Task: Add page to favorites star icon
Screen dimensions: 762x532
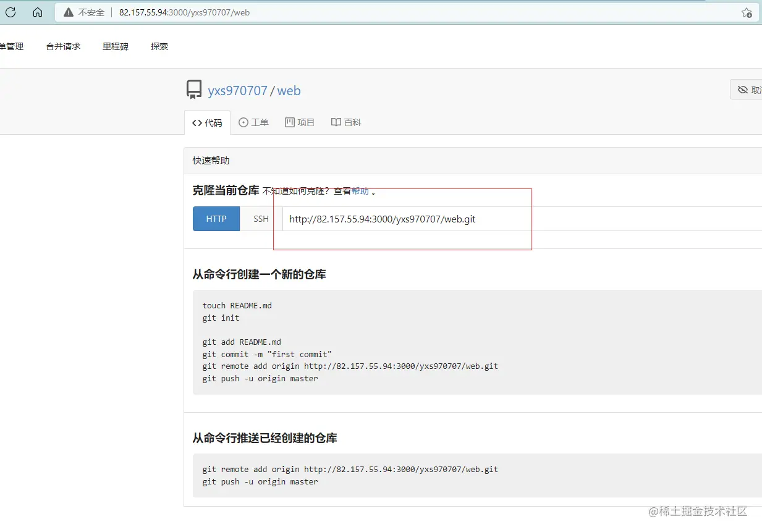Action: pos(747,12)
